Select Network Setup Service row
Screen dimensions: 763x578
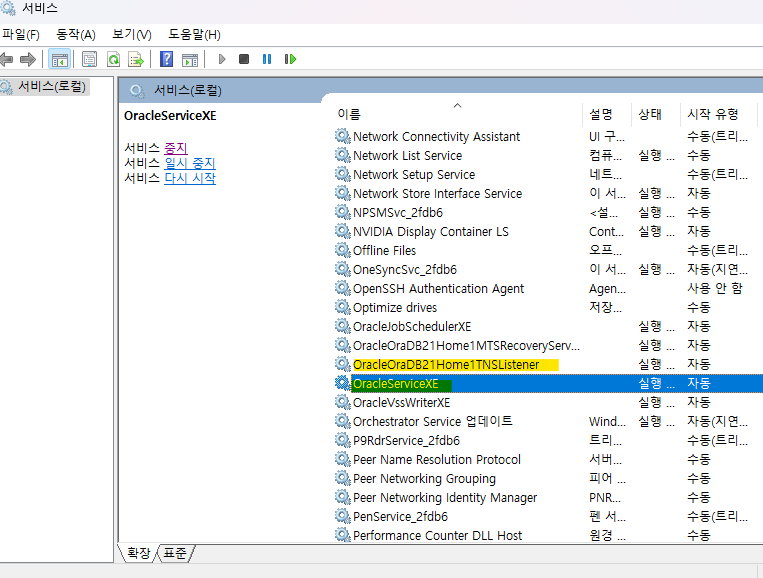(x=548, y=175)
